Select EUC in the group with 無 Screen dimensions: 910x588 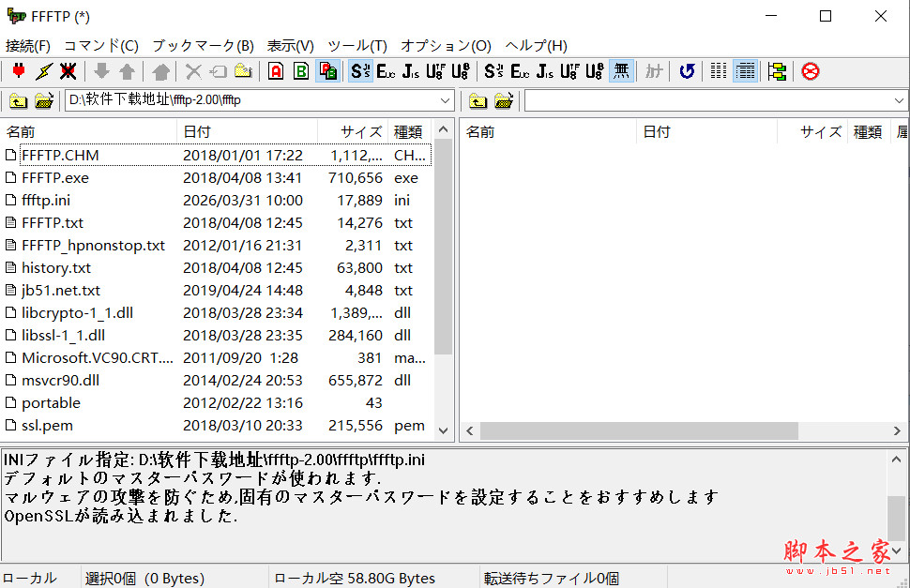coord(520,71)
